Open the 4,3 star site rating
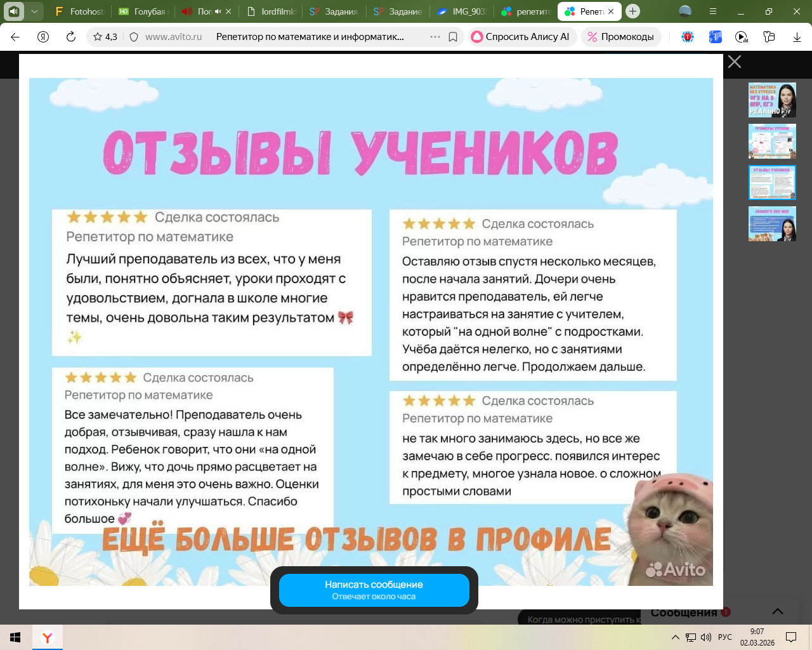This screenshot has height=650, width=812. 105,37
